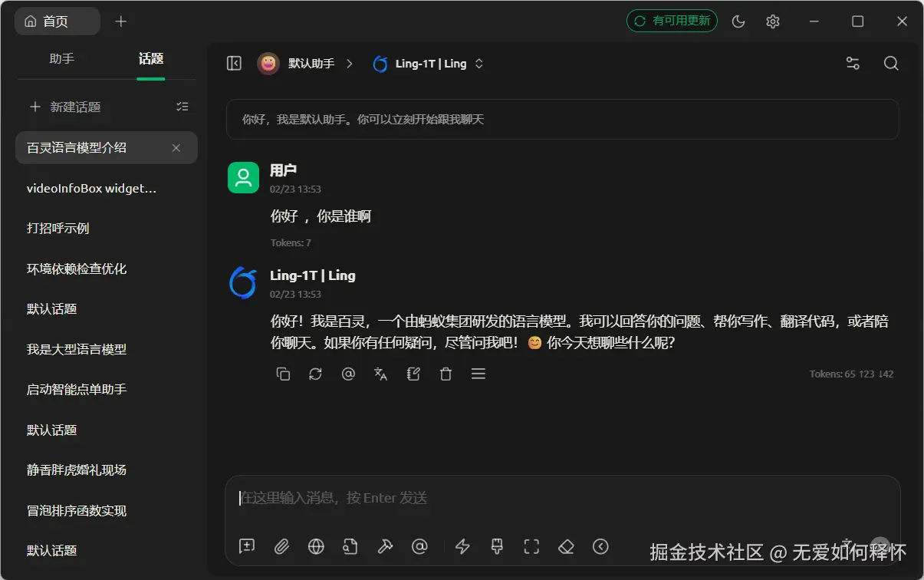Click the 有可用更新 update button
924x580 pixels.
(x=672, y=21)
